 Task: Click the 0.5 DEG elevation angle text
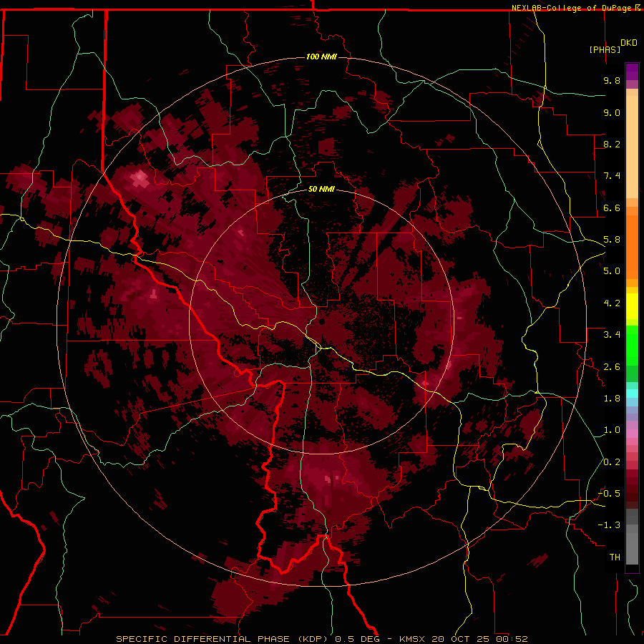(x=357, y=639)
